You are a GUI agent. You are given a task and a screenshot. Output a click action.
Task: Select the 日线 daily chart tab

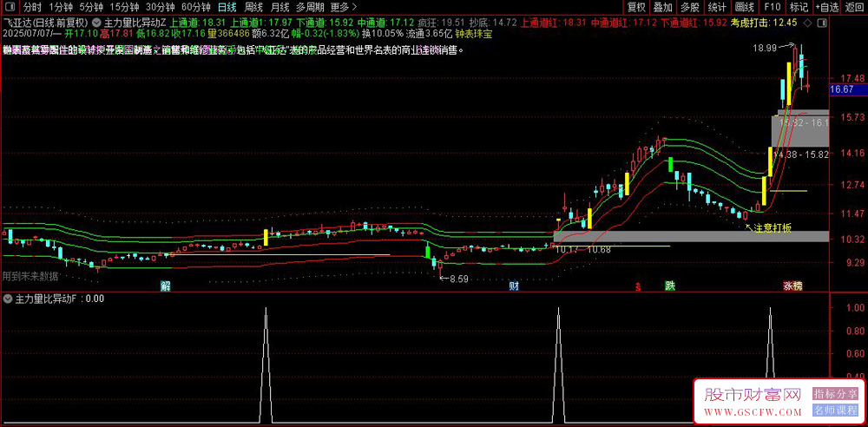click(227, 7)
